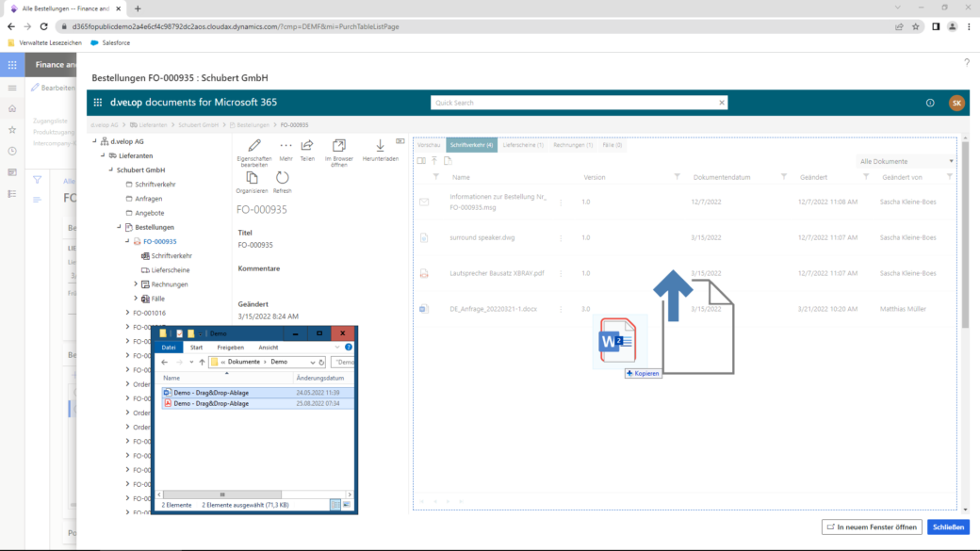Open the Freigeben tab in Explorer
This screenshot has width=980, height=551.
(230, 348)
